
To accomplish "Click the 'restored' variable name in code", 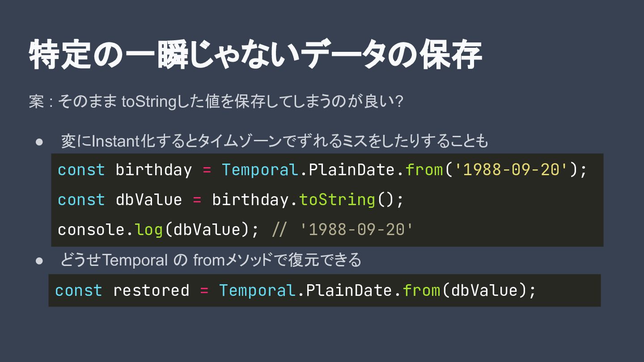I will [x=151, y=290].
